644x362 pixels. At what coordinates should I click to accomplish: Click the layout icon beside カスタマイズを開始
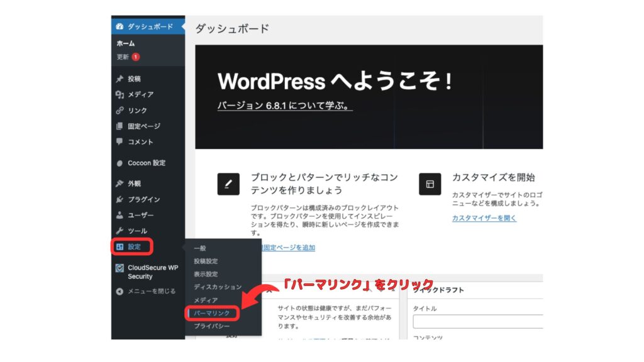[430, 184]
